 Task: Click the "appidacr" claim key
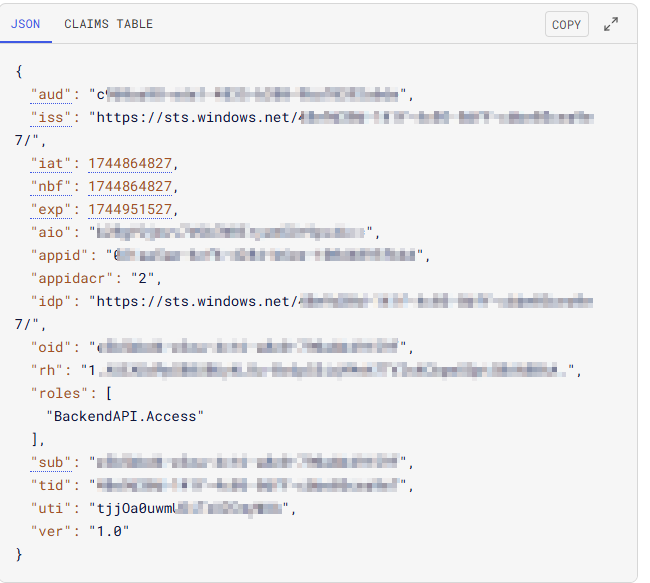pos(72,279)
